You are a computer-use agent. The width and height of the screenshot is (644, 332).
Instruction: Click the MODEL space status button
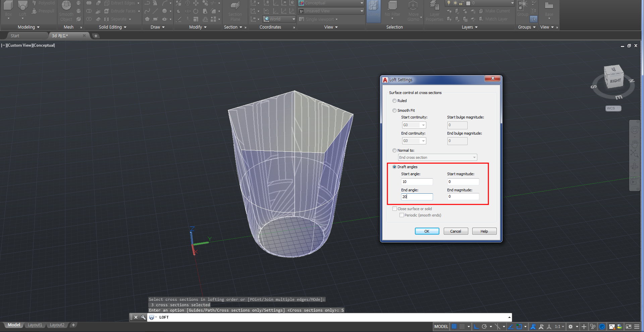(x=441, y=327)
